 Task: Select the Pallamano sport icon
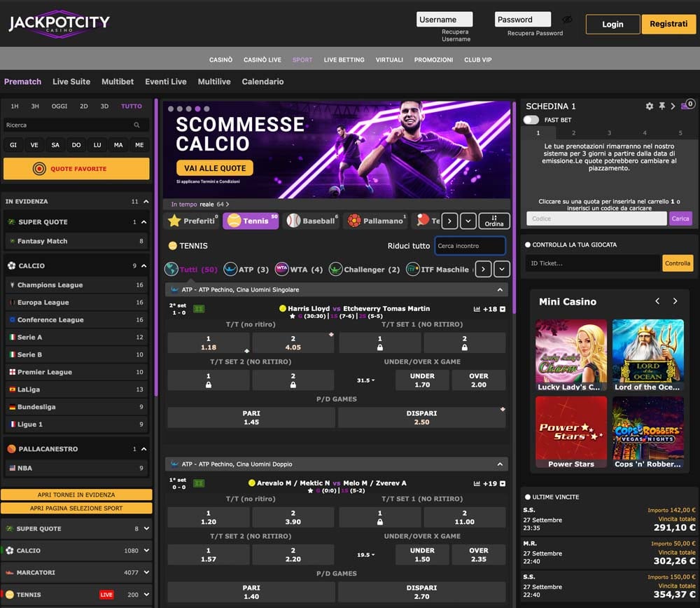[354, 221]
